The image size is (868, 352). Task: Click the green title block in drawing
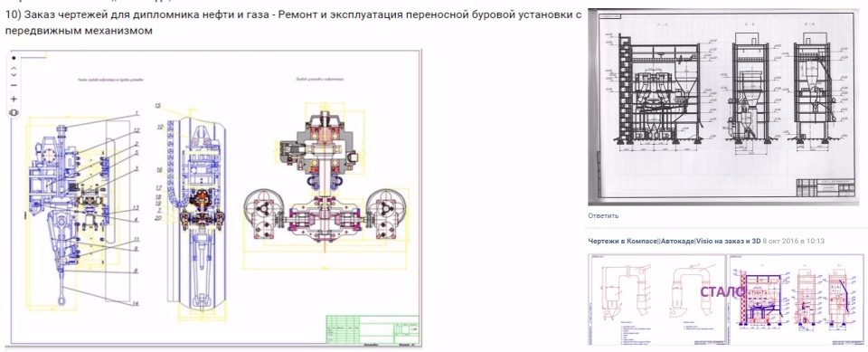pyautogui.click(x=372, y=328)
